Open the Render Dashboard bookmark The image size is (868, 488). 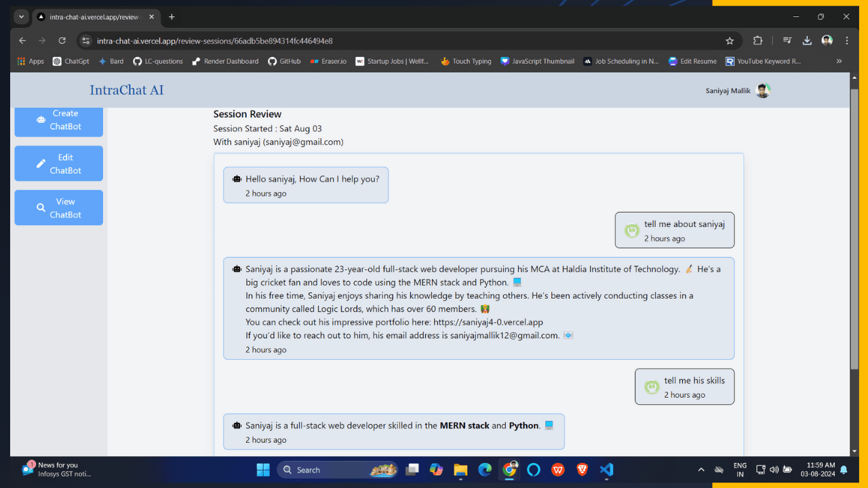coord(225,61)
